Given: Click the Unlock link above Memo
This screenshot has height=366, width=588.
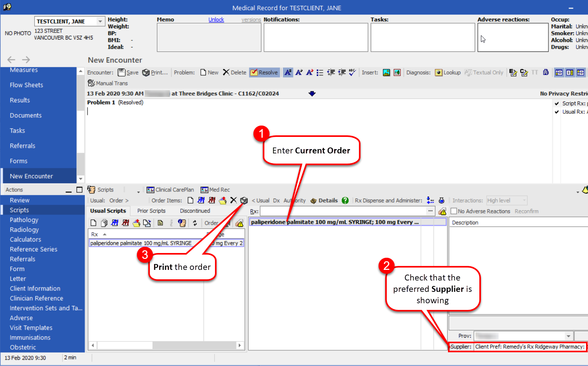Looking at the screenshot, I should point(216,20).
